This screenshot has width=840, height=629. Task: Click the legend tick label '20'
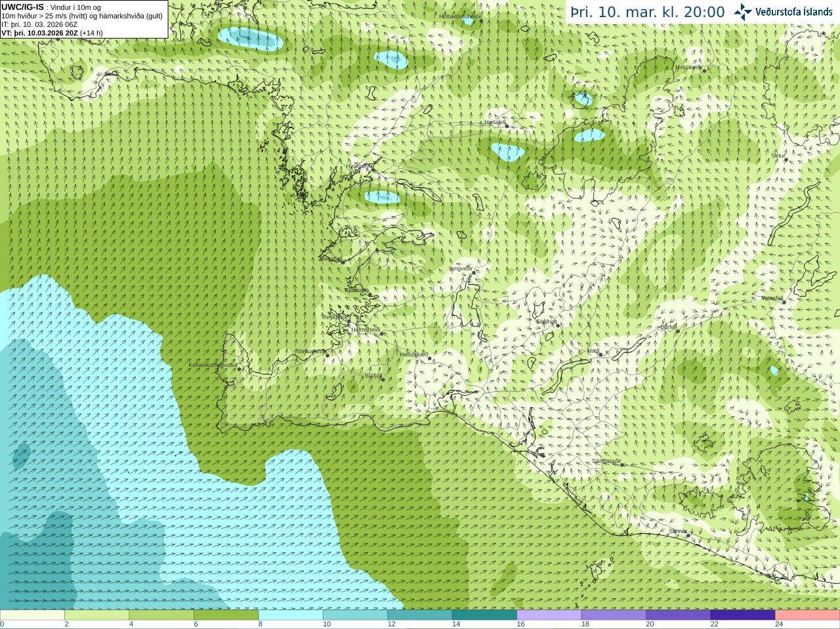[650, 624]
